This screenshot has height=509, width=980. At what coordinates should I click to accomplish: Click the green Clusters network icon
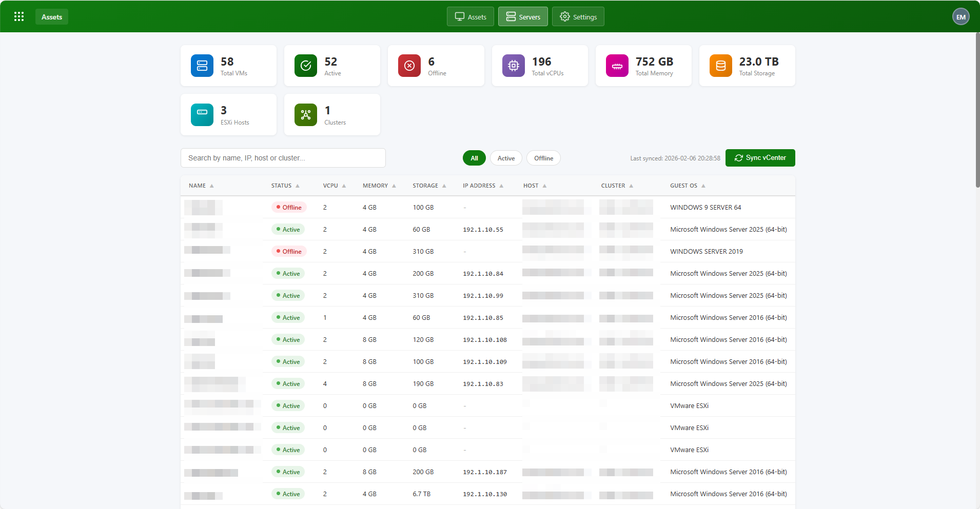click(x=306, y=115)
